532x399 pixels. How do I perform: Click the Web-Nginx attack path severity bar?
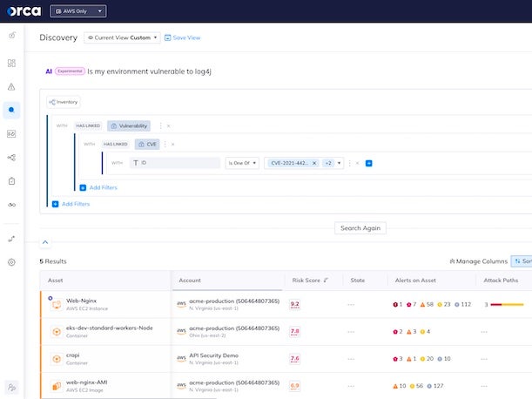pos(507,304)
